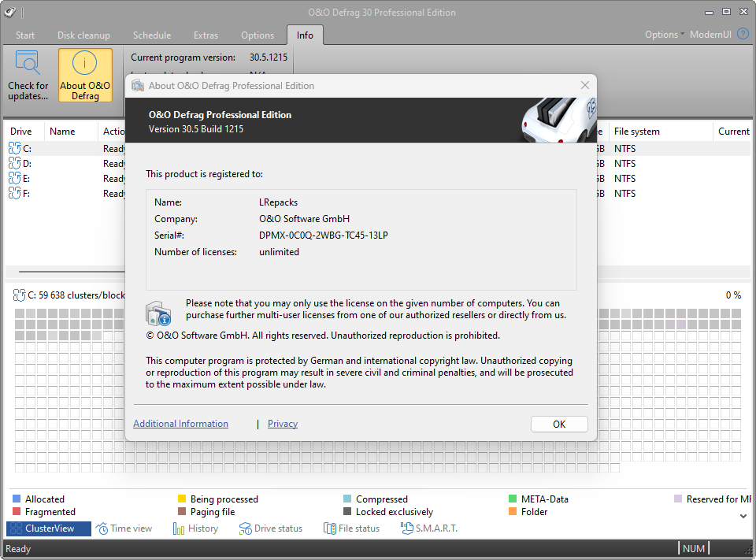
Task: Sort by the Name column header
Action: pyautogui.click(x=71, y=132)
